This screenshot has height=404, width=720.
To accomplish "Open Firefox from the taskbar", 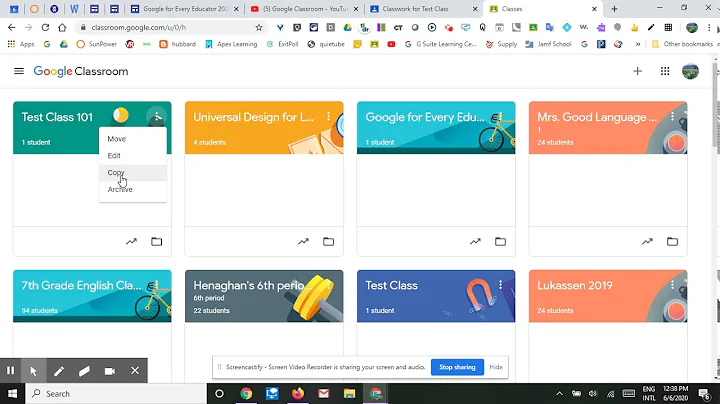I will [298, 393].
